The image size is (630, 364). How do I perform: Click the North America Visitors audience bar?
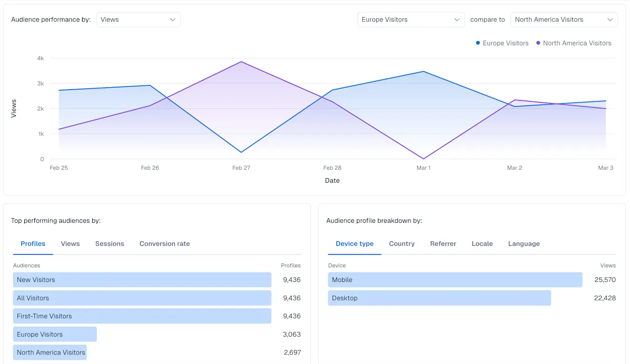pyautogui.click(x=50, y=352)
